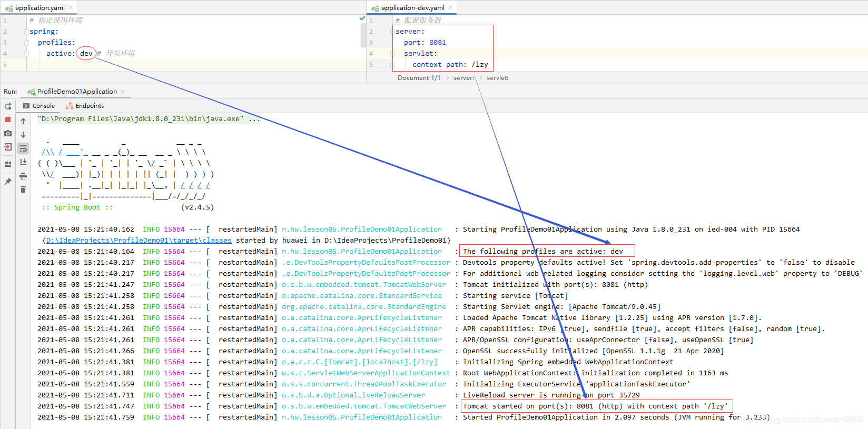
Task: Click the 'port: 8081' line in application-dev.yaml
Action: (x=425, y=43)
